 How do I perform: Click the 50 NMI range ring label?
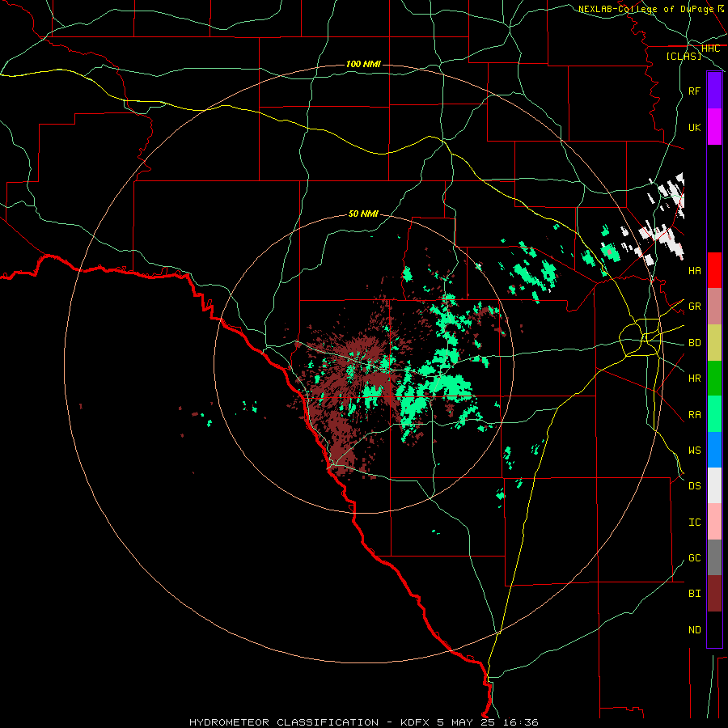(363, 214)
